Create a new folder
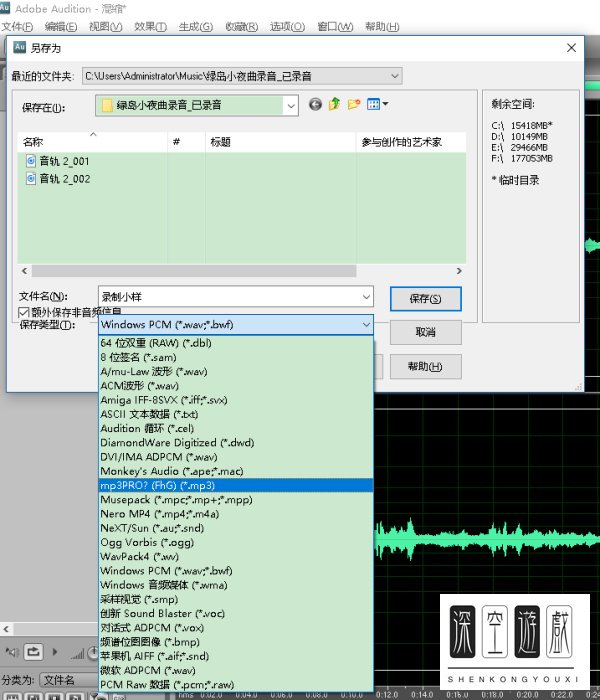This screenshot has height=700, width=600. point(354,104)
